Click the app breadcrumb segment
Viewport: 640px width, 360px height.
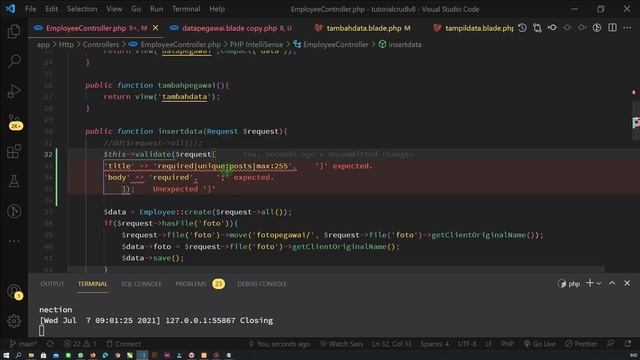pos(43,44)
